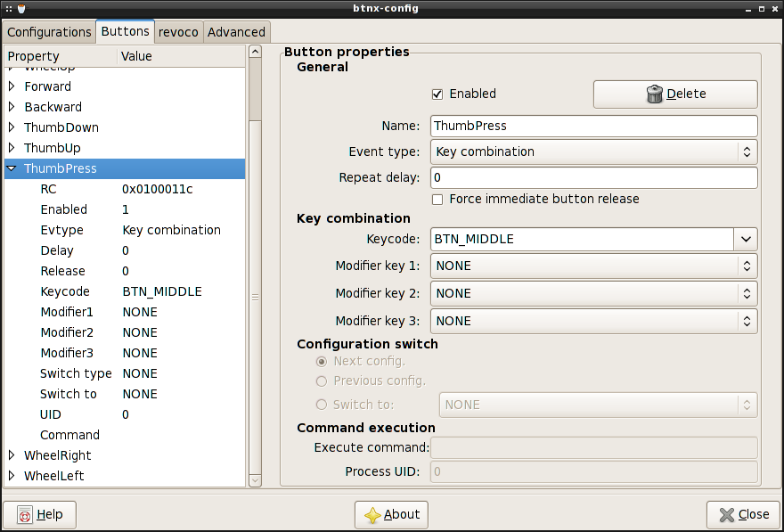
Task: Open the Modifier key 2 dropdown
Action: (x=594, y=293)
